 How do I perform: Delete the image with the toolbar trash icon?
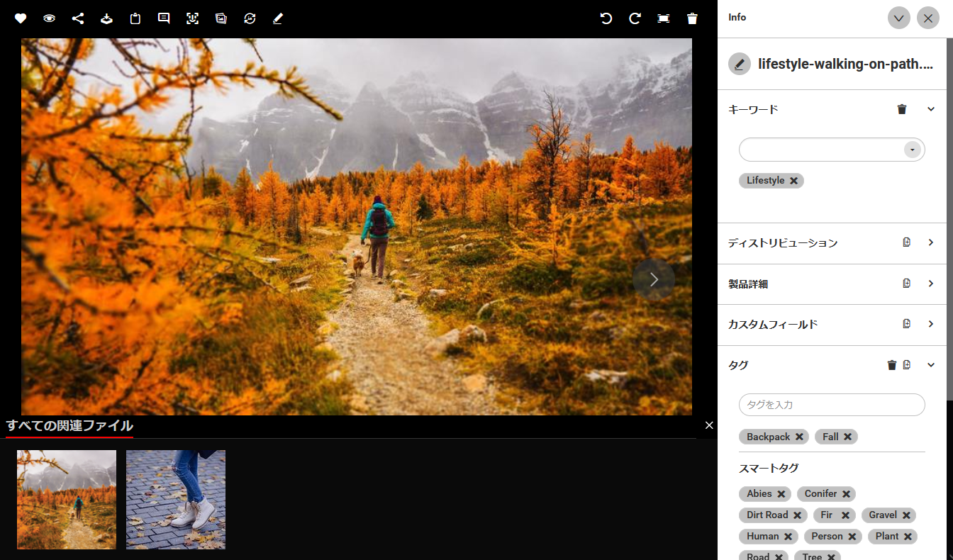(692, 18)
